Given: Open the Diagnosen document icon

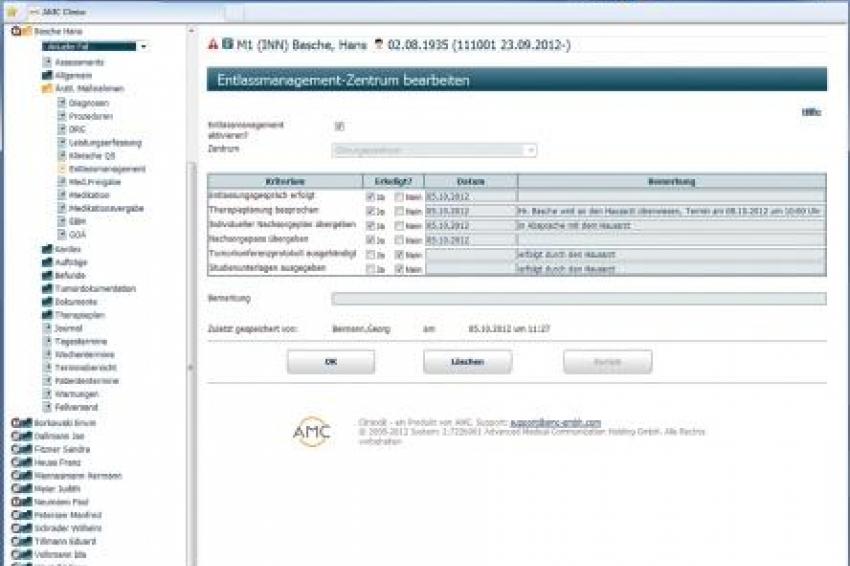Looking at the screenshot, I should (x=62, y=103).
